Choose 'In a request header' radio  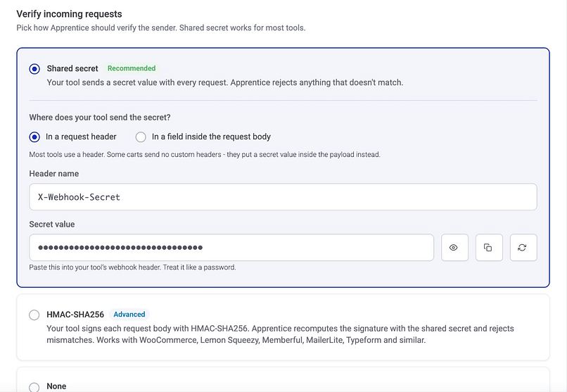(x=34, y=137)
